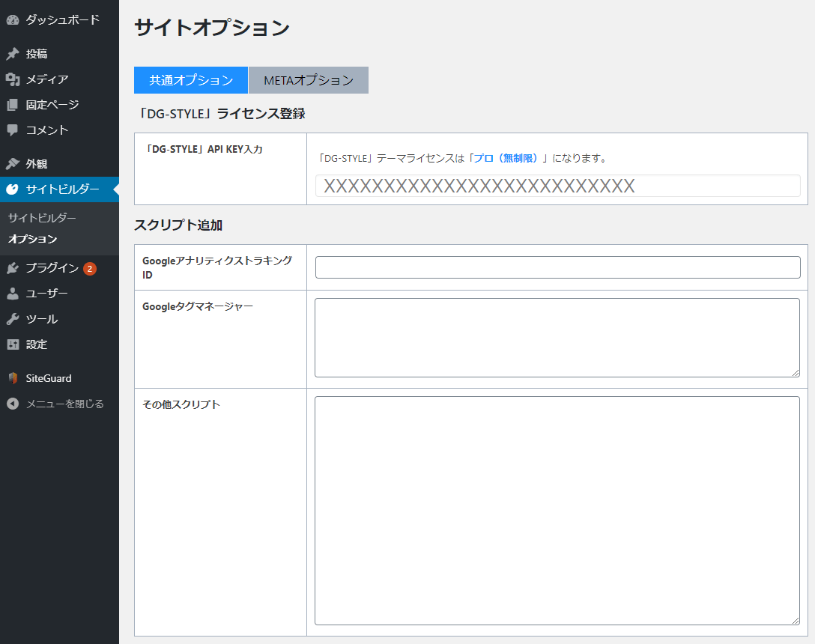Open the オプション submenu item
This screenshot has height=644, width=815.
click(x=32, y=240)
